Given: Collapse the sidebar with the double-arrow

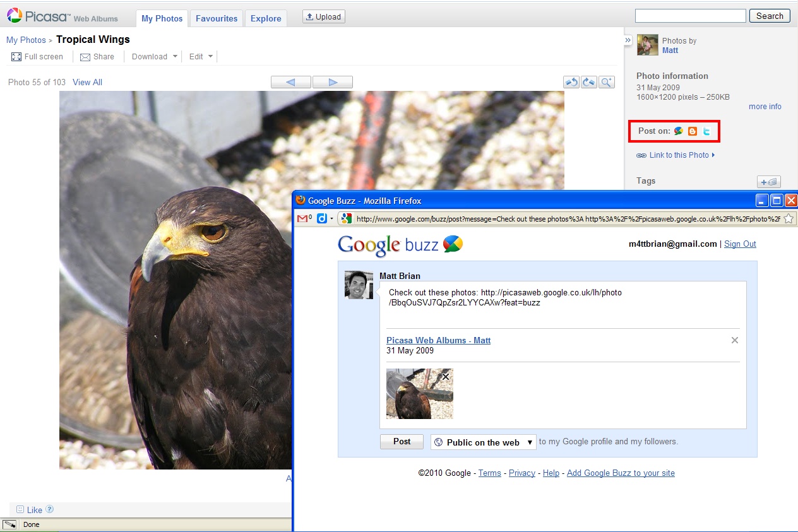Looking at the screenshot, I should 628,40.
